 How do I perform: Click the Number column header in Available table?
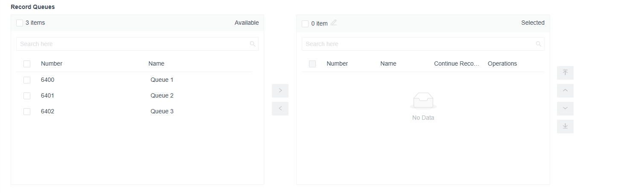point(52,63)
